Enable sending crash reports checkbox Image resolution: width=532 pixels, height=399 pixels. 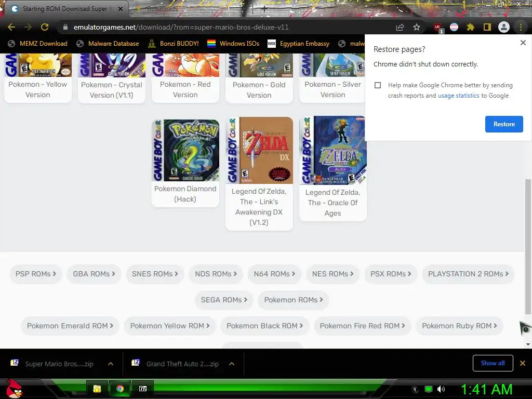[378, 85]
